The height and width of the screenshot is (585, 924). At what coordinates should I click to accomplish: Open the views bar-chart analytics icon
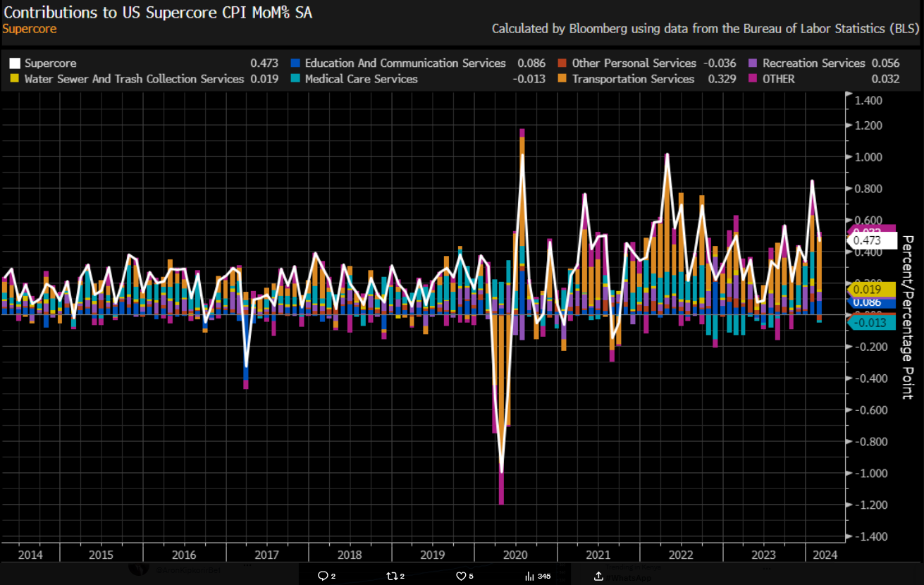pyautogui.click(x=530, y=576)
